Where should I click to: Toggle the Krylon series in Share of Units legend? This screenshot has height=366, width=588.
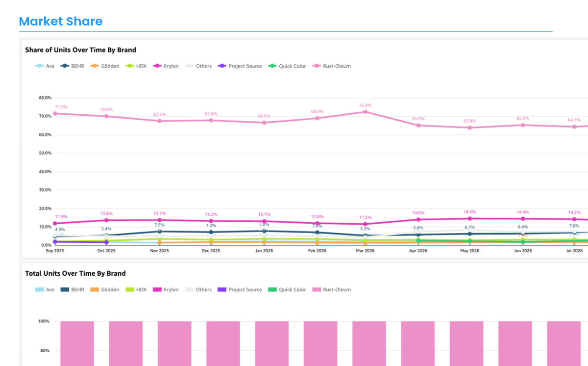click(166, 66)
